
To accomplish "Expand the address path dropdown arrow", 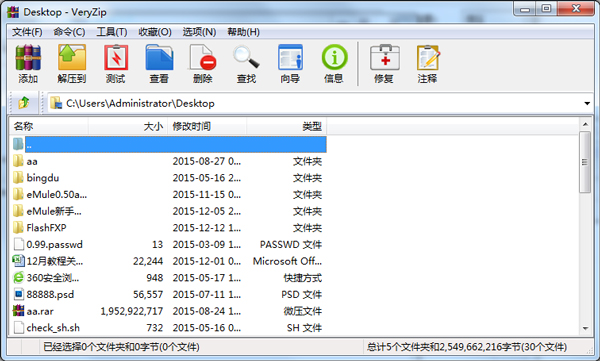I will tap(587, 103).
